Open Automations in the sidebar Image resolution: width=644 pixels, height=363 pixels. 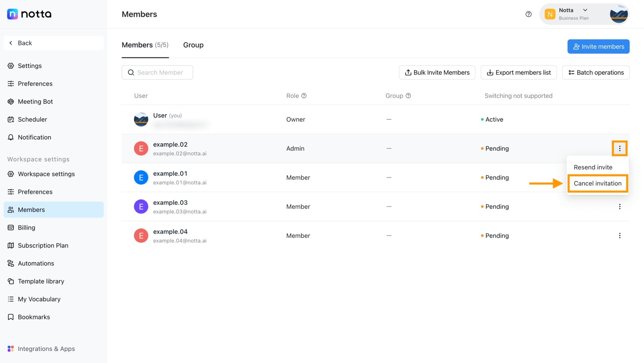(54, 263)
